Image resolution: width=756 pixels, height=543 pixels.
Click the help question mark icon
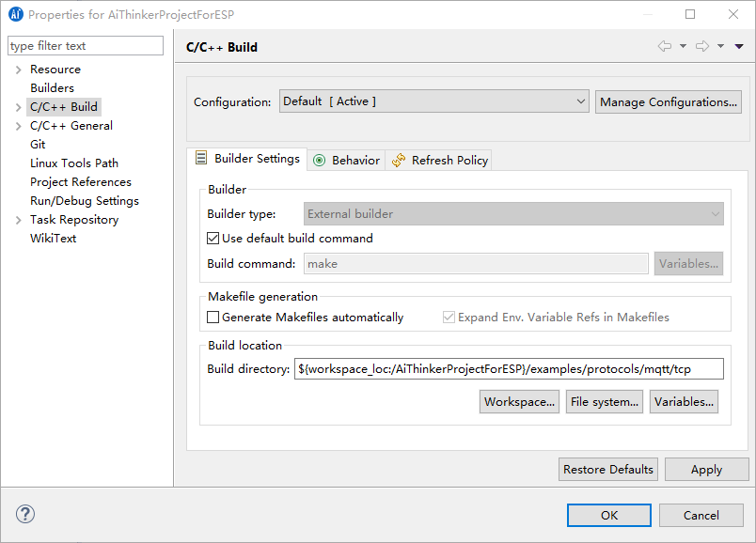pyautogui.click(x=25, y=514)
